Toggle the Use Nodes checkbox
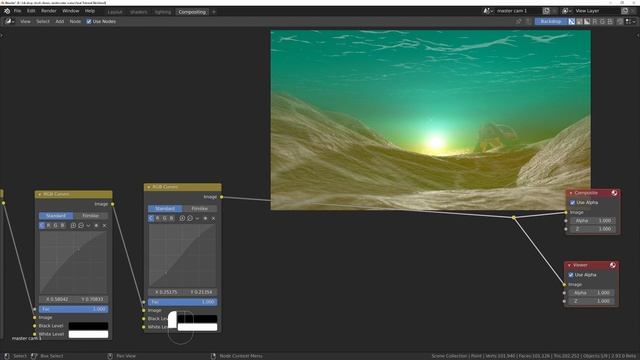The height and width of the screenshot is (360, 640). pyautogui.click(x=89, y=21)
